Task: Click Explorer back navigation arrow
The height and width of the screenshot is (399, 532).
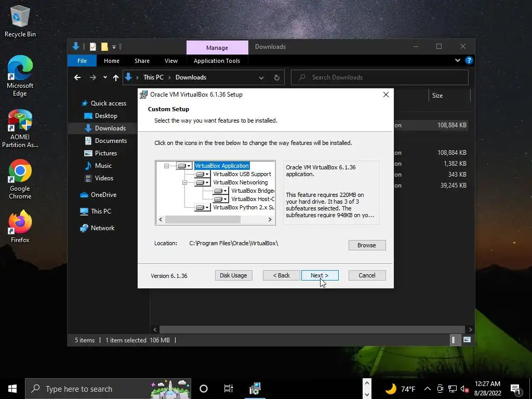Action: 77,77
